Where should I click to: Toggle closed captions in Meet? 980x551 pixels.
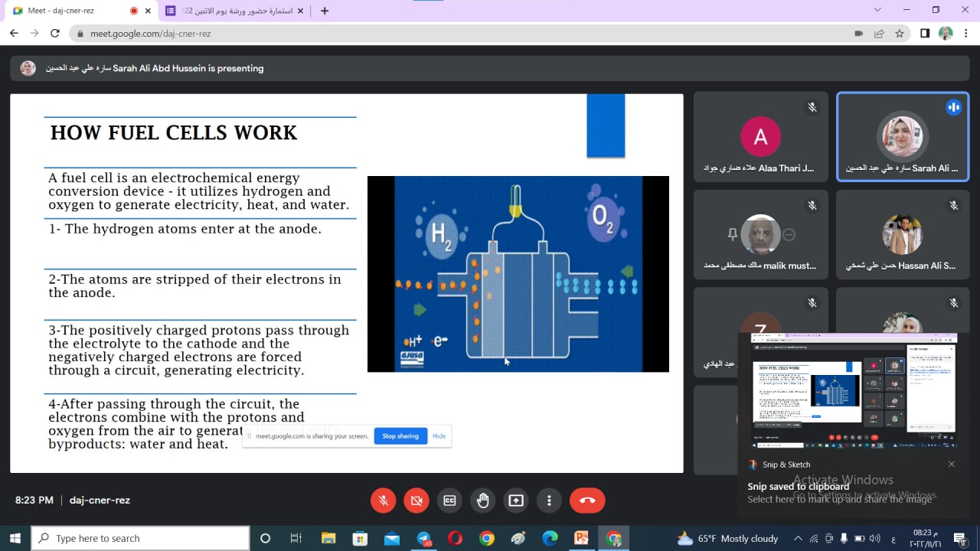coord(449,500)
